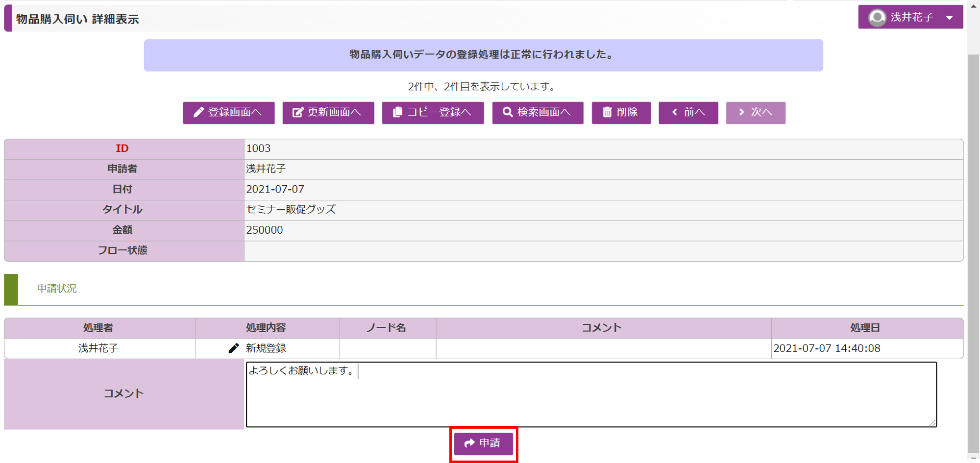This screenshot has width=980, height=463.
Task: Click the title セミナー販促グッズ
Action: [291, 210]
